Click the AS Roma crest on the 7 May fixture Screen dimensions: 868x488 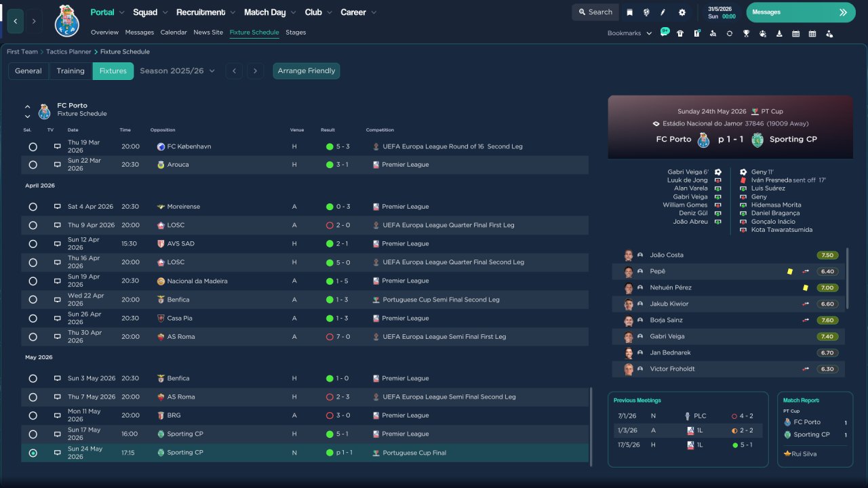[161, 397]
